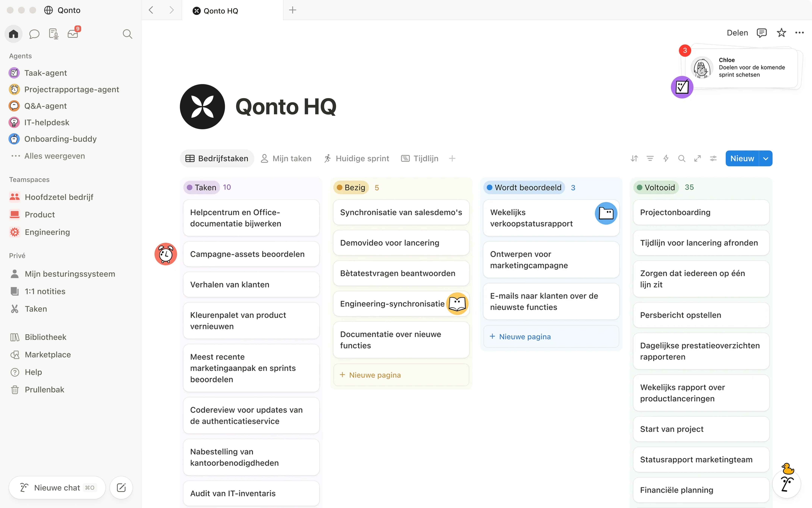Search the database with magnifier icon
Screen dimensions: 812x508
point(682,158)
